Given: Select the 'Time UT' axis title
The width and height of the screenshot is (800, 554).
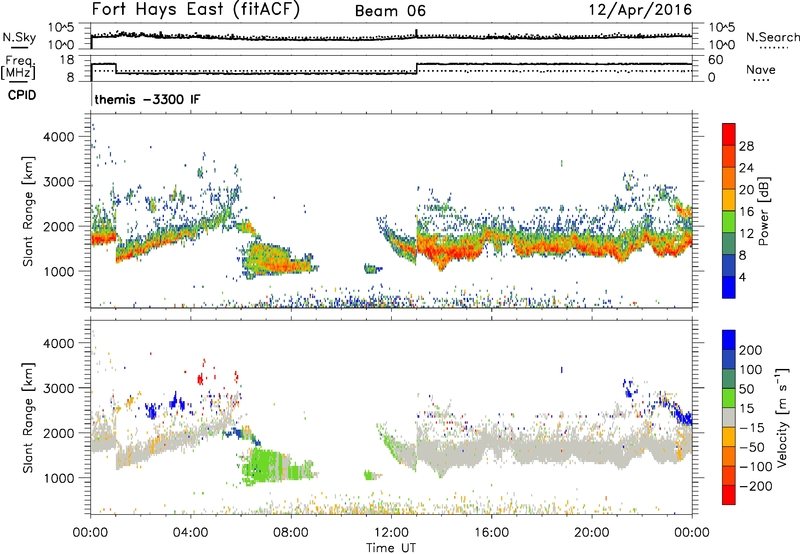Looking at the screenshot, I should (391, 548).
